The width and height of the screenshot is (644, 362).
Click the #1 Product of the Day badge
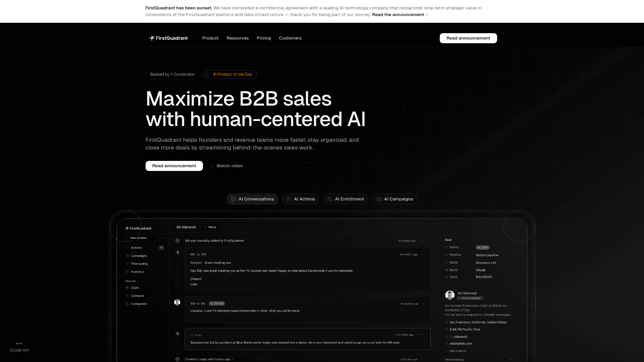click(x=230, y=74)
